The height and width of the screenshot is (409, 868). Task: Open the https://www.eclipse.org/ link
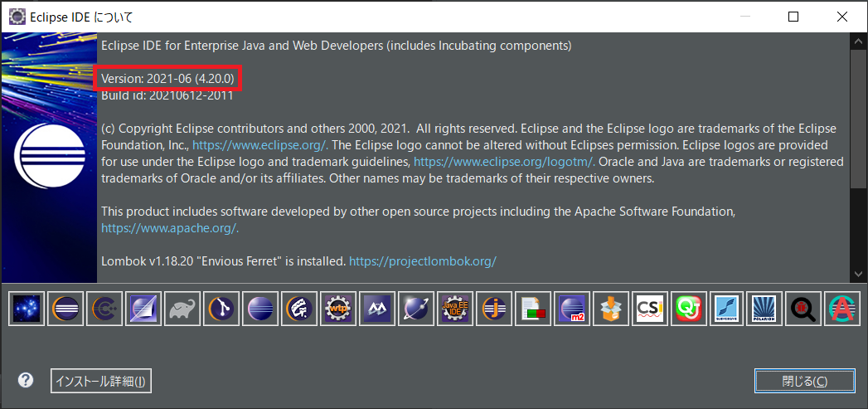(260, 146)
